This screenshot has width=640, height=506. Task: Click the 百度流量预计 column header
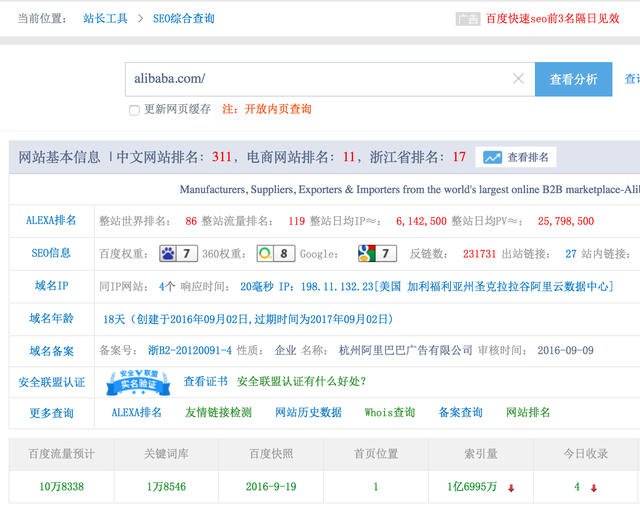(x=62, y=454)
